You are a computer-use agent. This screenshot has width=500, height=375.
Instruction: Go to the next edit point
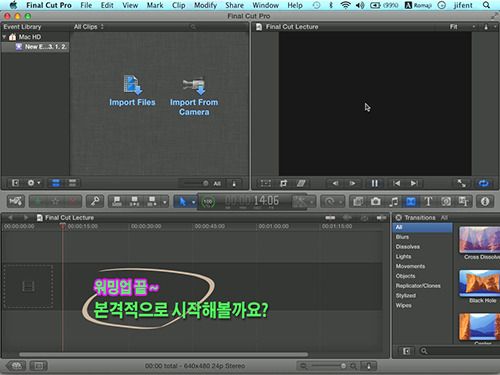pyautogui.click(x=414, y=183)
